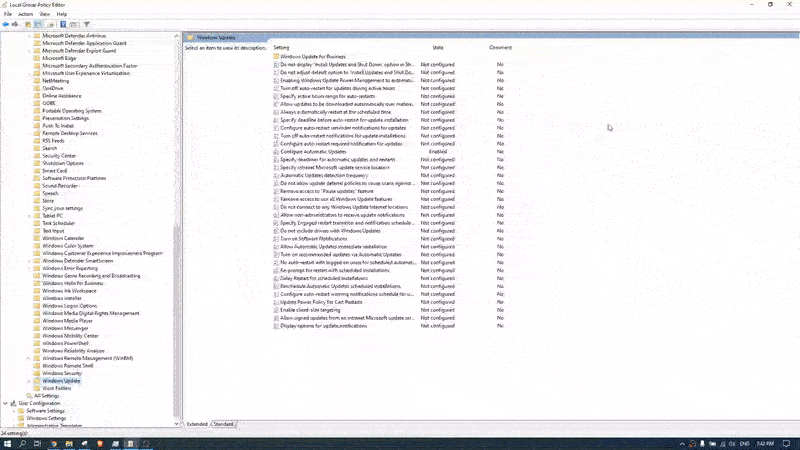This screenshot has width=800, height=450.
Task: Click the OneDrive folder icon in tree
Action: pos(37,88)
